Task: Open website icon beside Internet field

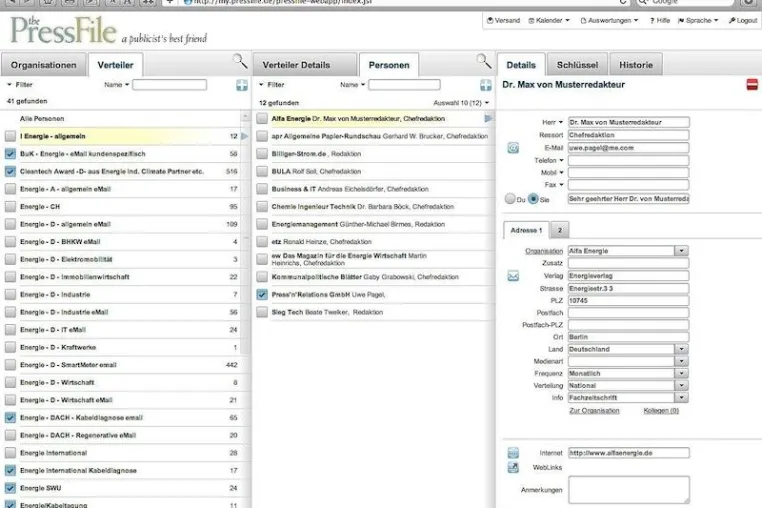Action: tap(513, 453)
